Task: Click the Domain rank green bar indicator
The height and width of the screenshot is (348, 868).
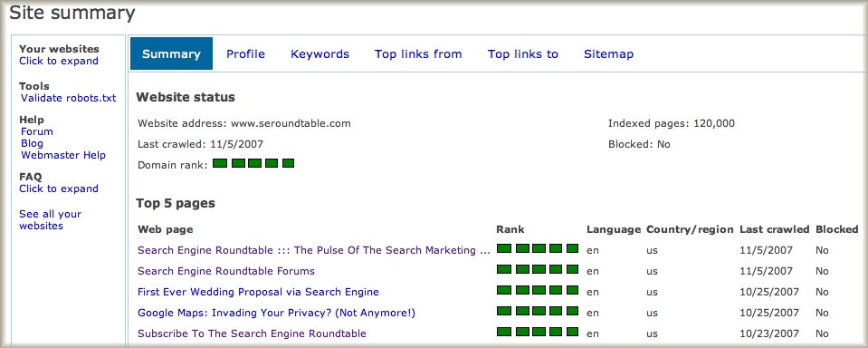Action: (253, 163)
